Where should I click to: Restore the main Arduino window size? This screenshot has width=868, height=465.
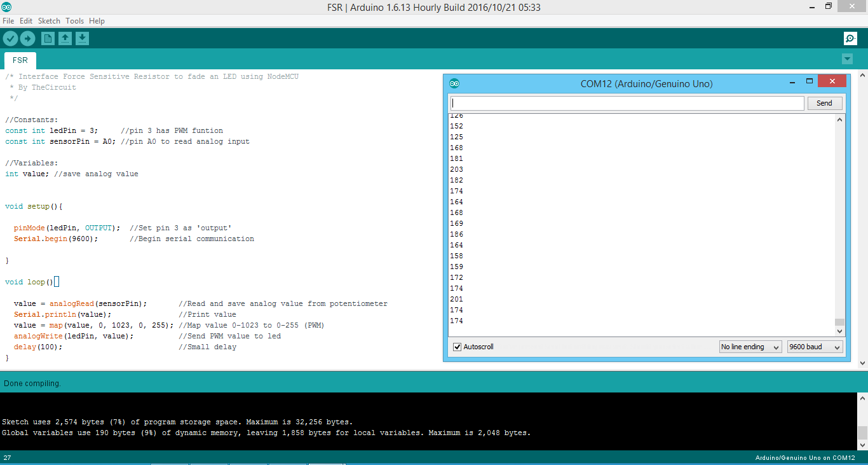pyautogui.click(x=829, y=6)
